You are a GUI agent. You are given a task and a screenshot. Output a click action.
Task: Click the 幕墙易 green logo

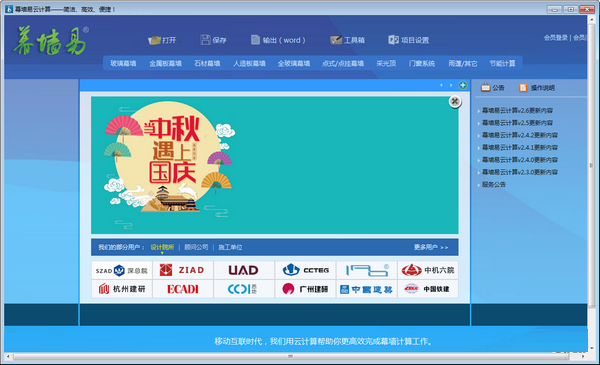click(x=51, y=41)
